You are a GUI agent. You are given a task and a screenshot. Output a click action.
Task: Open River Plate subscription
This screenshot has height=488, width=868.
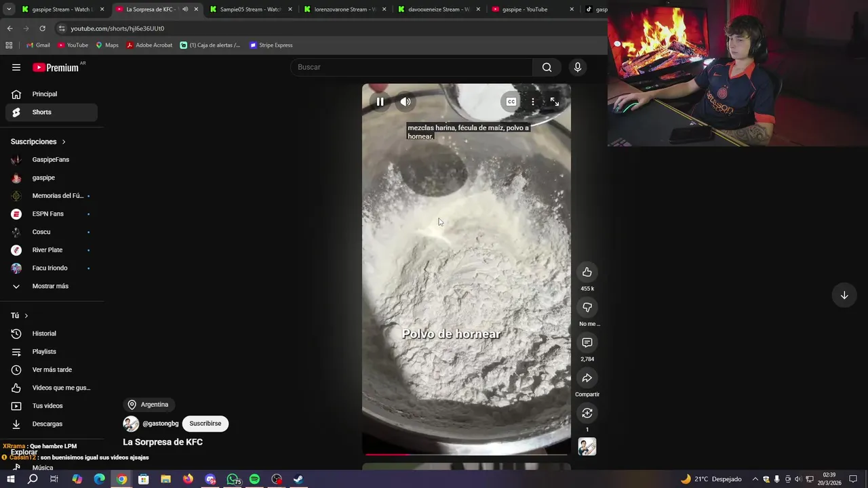pos(52,250)
